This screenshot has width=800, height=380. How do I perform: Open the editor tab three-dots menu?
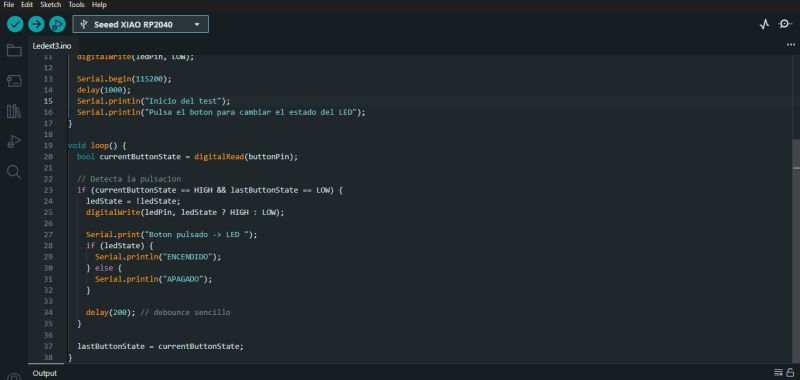[791, 45]
